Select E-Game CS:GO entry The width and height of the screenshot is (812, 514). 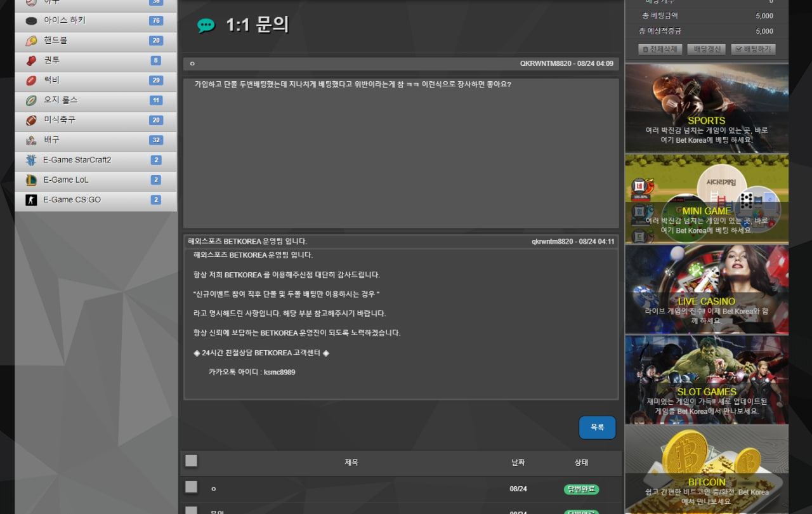(96, 200)
